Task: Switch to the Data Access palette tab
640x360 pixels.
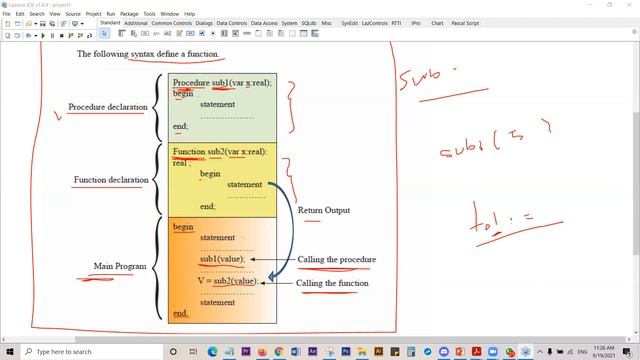Action: pyautogui.click(x=264, y=23)
